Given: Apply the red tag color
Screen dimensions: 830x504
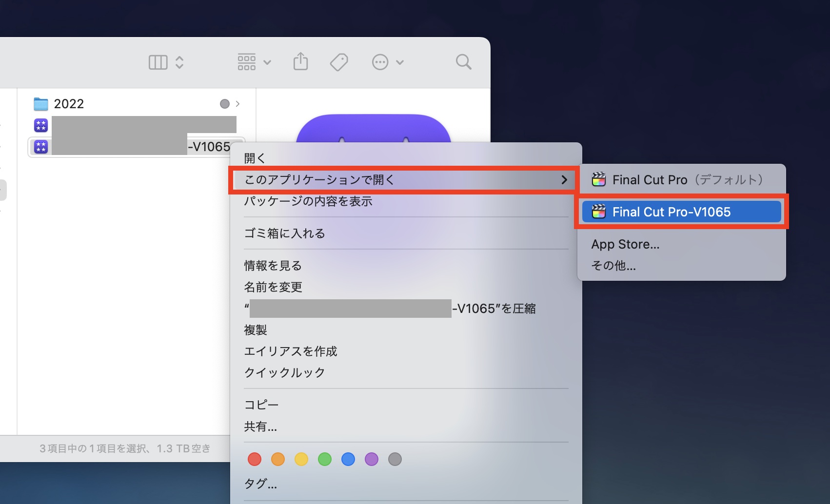Looking at the screenshot, I should tap(255, 459).
